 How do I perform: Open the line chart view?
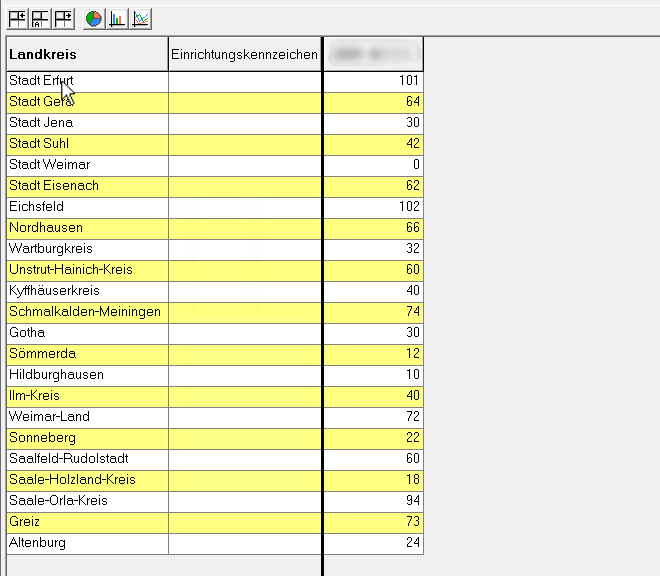pos(141,18)
